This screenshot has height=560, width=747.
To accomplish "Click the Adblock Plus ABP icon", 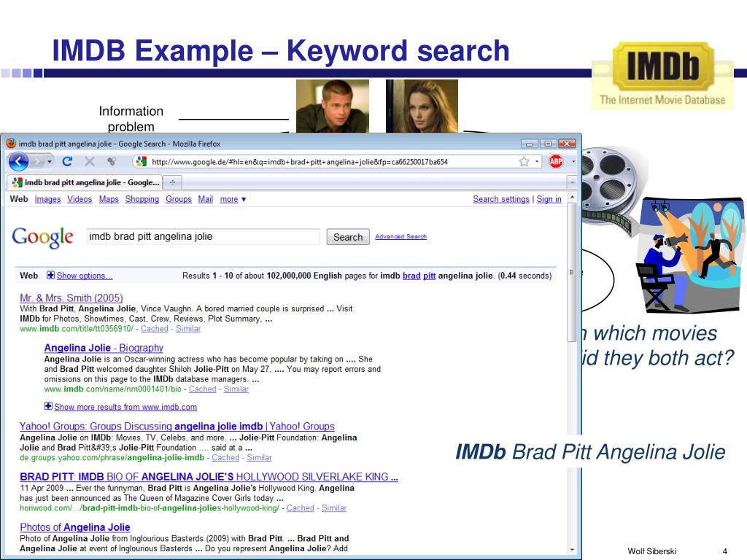I will (x=555, y=161).
